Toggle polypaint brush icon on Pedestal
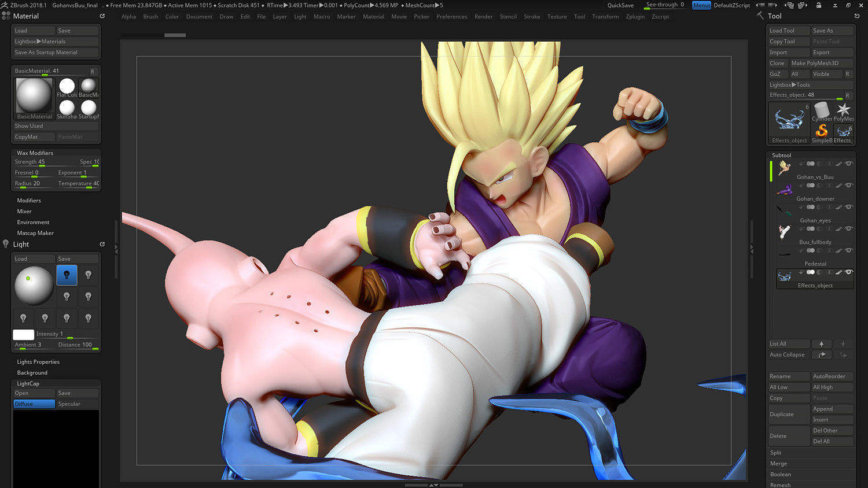The image size is (868, 488). tap(838, 250)
